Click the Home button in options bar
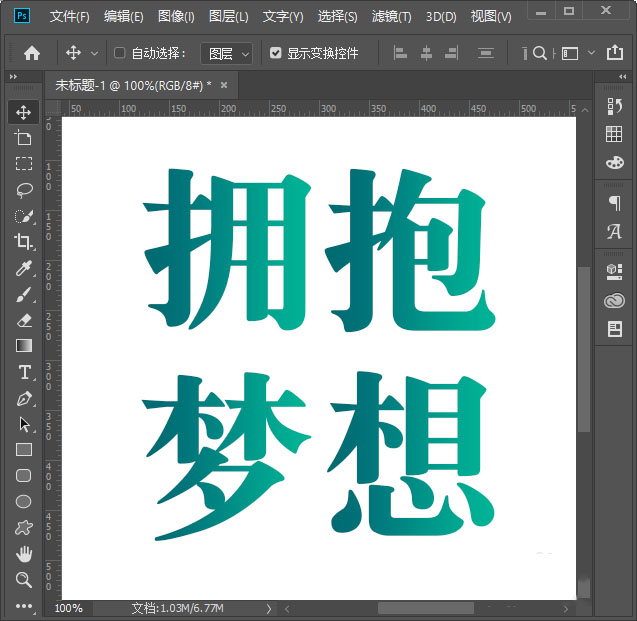Viewport: 637px width, 621px height. (32, 53)
